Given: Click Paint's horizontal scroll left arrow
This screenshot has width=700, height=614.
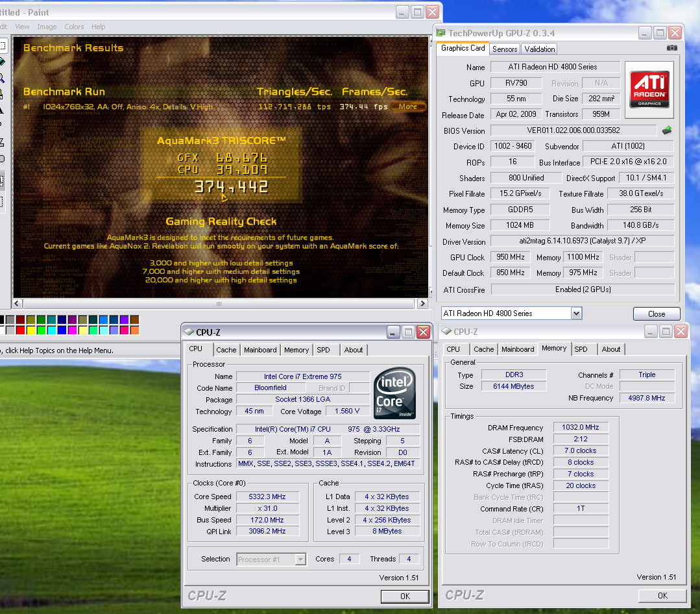Looking at the screenshot, I should pyautogui.click(x=17, y=304).
